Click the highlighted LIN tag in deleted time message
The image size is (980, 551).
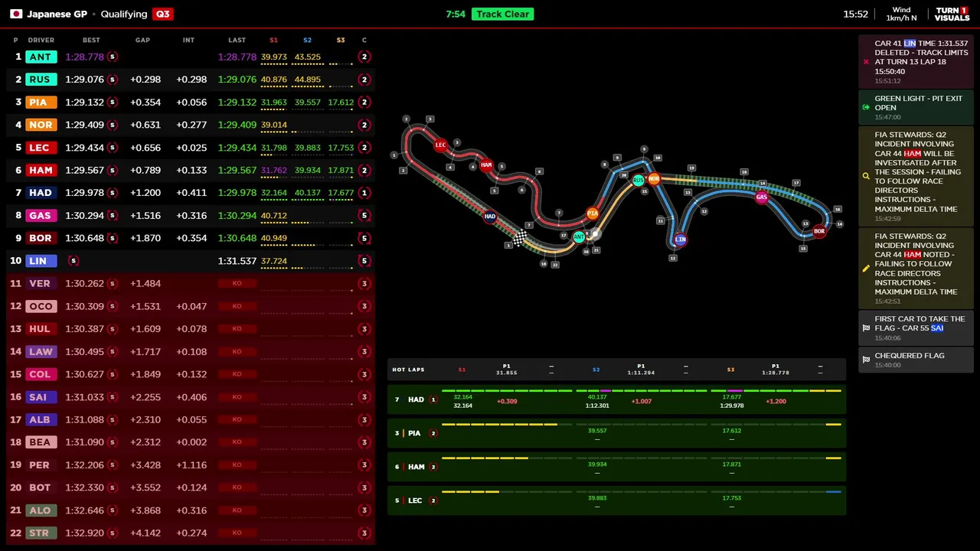(910, 44)
